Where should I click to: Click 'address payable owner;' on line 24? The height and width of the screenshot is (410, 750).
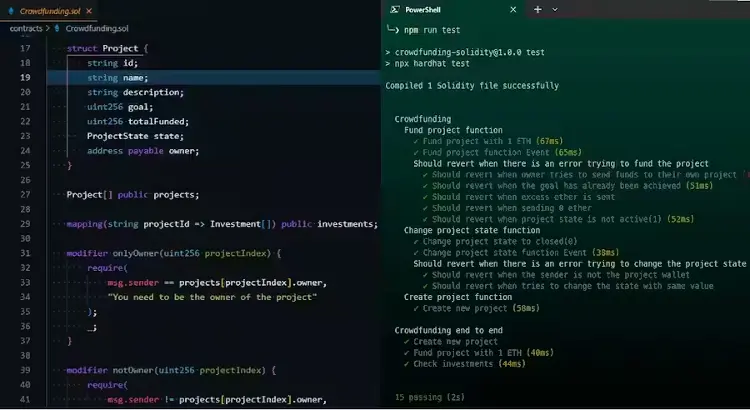point(143,151)
